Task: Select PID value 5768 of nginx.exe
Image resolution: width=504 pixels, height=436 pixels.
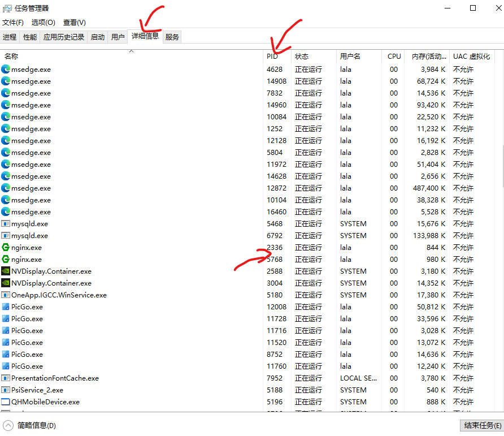Action: 275,260
